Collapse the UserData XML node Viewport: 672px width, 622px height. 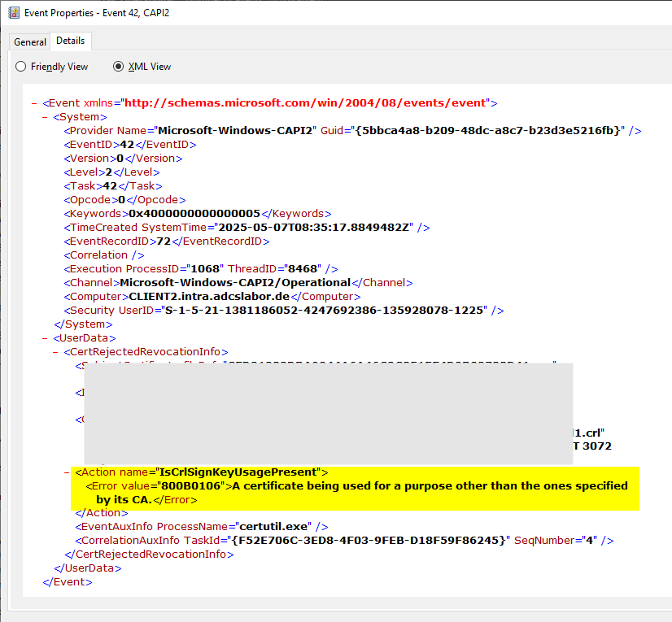pos(45,338)
